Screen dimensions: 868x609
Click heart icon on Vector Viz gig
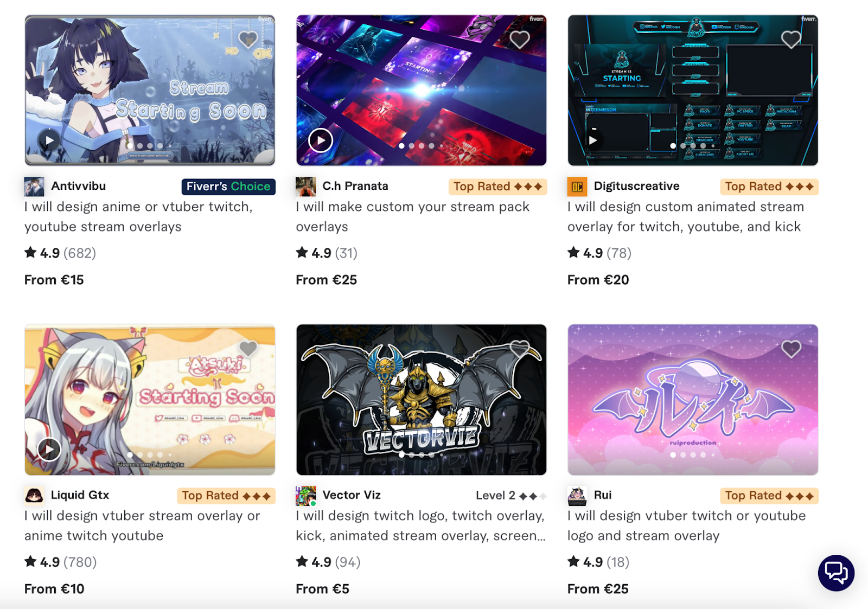520,349
